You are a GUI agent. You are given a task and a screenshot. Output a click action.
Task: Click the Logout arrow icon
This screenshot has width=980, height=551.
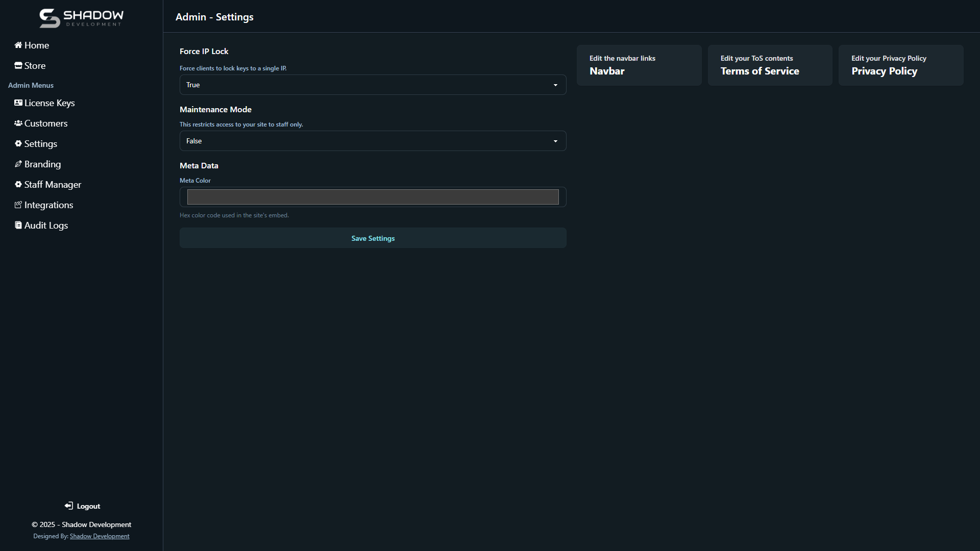(x=69, y=506)
